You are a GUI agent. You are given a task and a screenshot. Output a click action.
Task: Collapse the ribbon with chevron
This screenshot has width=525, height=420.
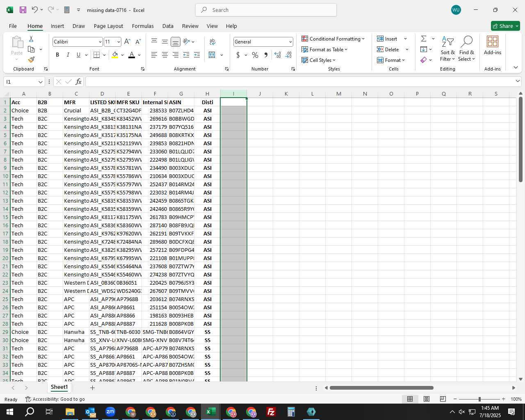point(516,68)
